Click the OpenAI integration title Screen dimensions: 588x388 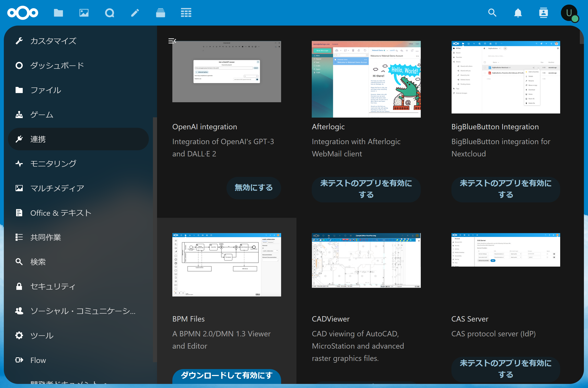pyautogui.click(x=205, y=127)
